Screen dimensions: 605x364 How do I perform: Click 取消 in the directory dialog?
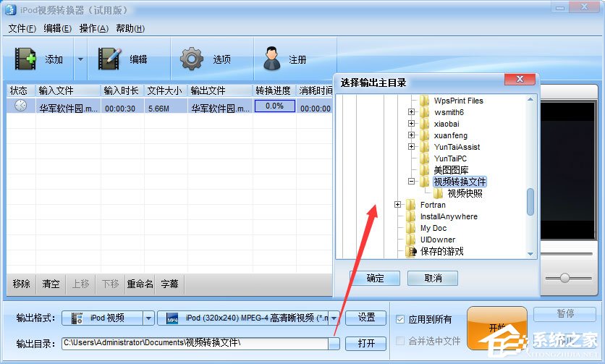(433, 278)
